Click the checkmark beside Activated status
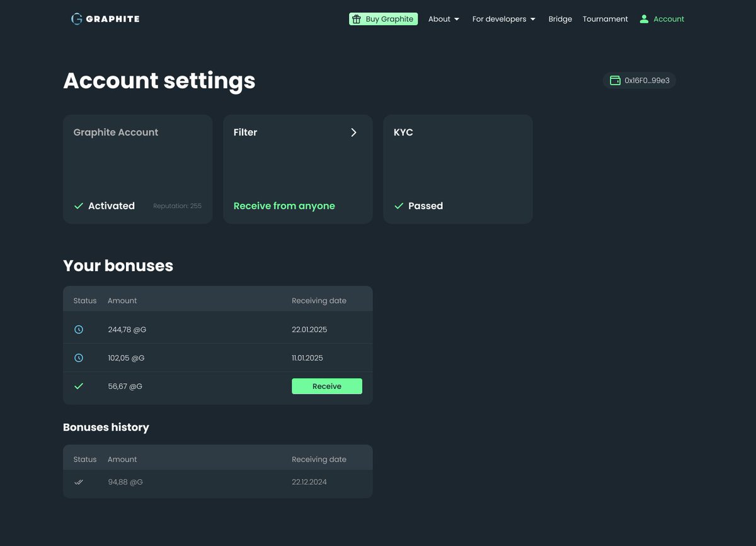 (x=78, y=206)
